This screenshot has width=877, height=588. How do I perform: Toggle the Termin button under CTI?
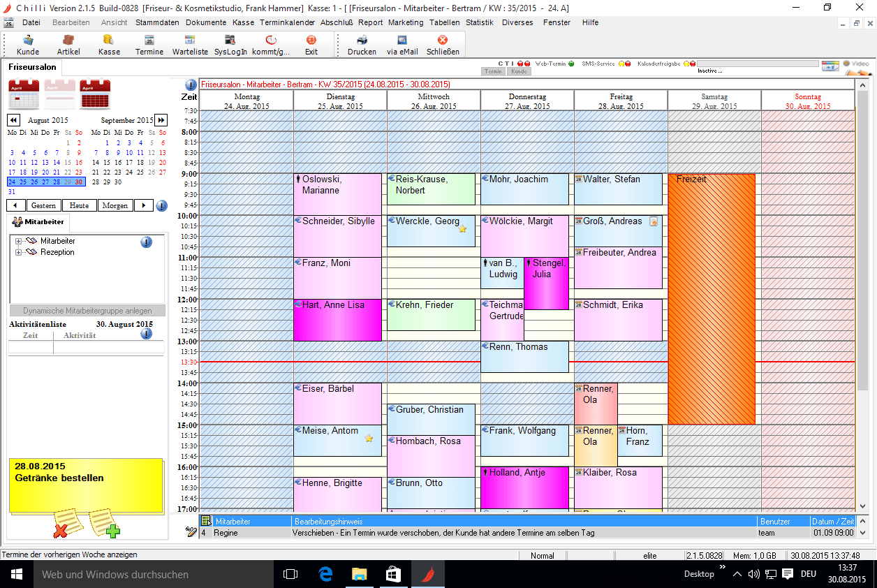pos(493,72)
